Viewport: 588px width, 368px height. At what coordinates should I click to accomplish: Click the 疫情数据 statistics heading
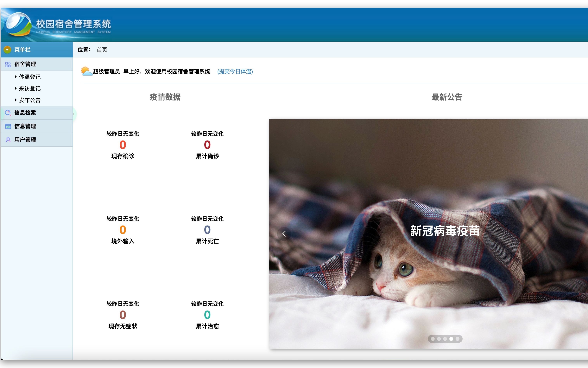tap(165, 97)
